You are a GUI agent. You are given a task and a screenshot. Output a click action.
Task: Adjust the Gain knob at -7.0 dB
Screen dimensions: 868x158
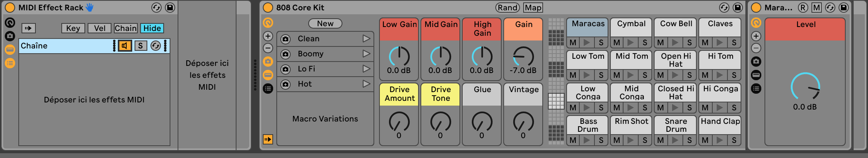click(x=523, y=57)
